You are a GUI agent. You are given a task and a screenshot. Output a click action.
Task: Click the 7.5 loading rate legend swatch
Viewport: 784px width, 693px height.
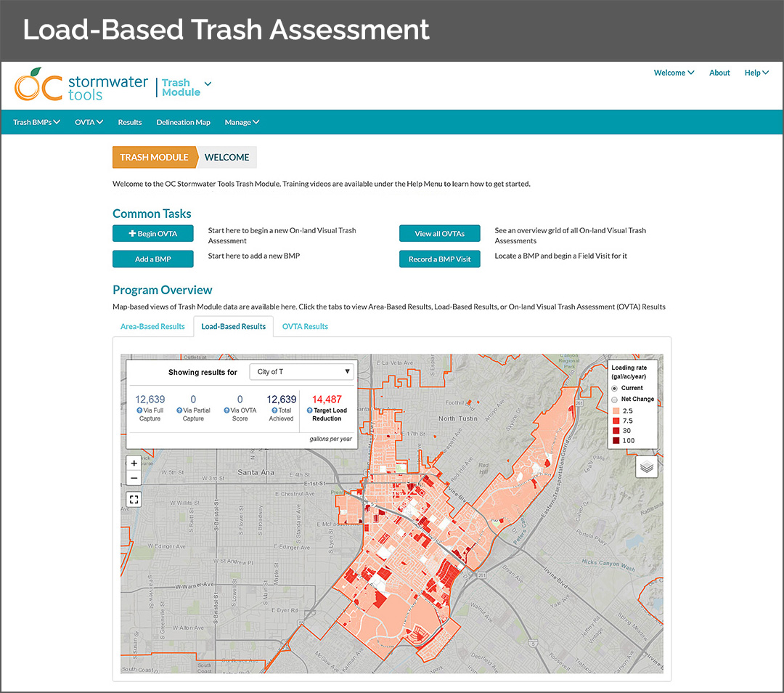point(616,421)
